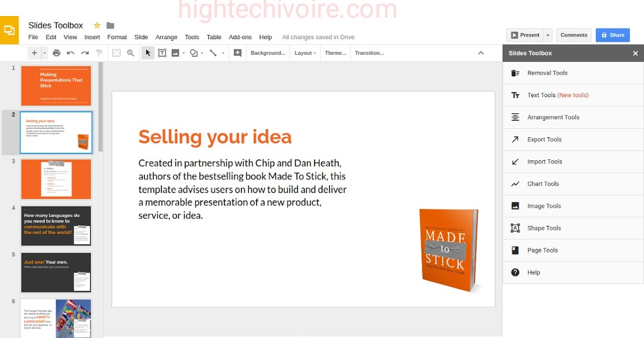The width and height of the screenshot is (644, 338).
Task: Open the Zoom tool
Action: 130,53
